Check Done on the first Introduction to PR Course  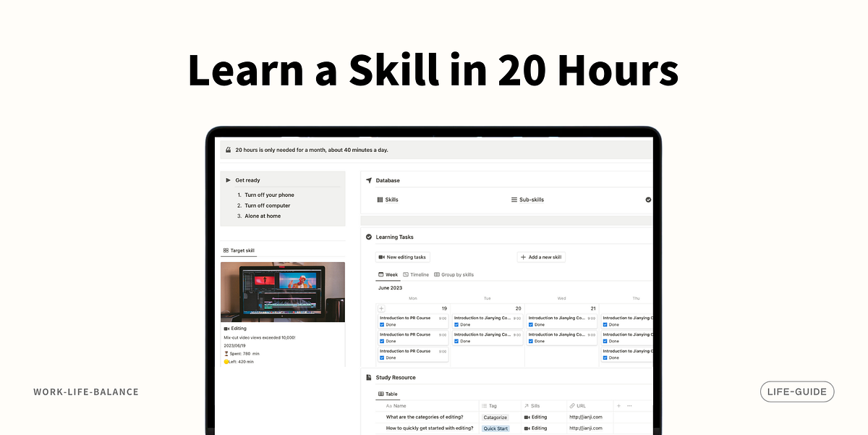tap(383, 324)
